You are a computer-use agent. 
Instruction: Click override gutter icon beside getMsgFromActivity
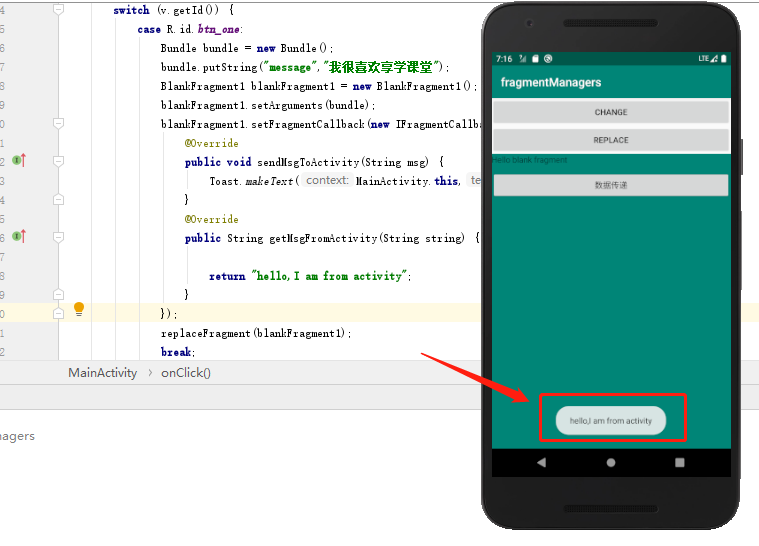tap(19, 236)
